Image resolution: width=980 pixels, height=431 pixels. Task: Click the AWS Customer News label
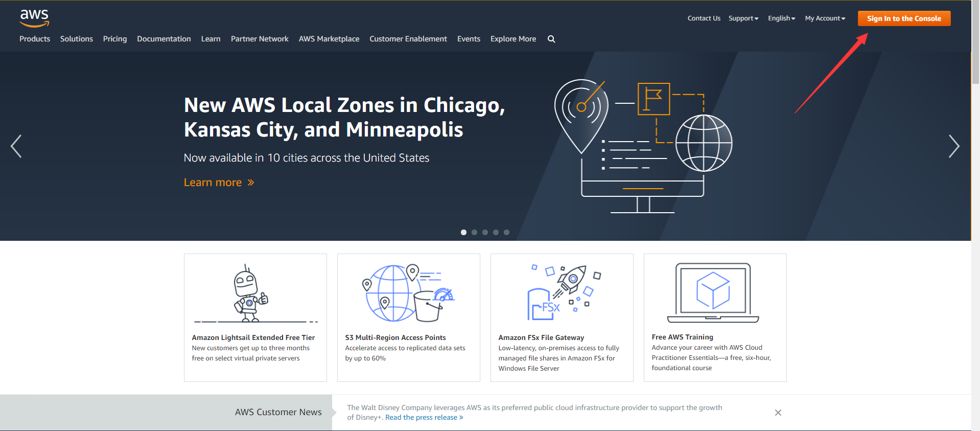[278, 412]
